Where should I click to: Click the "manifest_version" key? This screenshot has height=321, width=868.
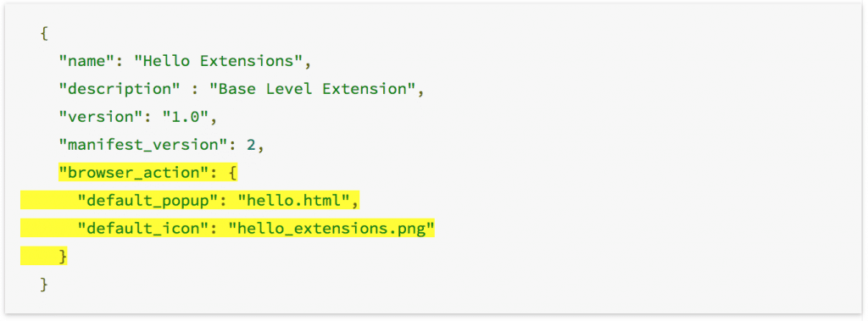(x=143, y=145)
